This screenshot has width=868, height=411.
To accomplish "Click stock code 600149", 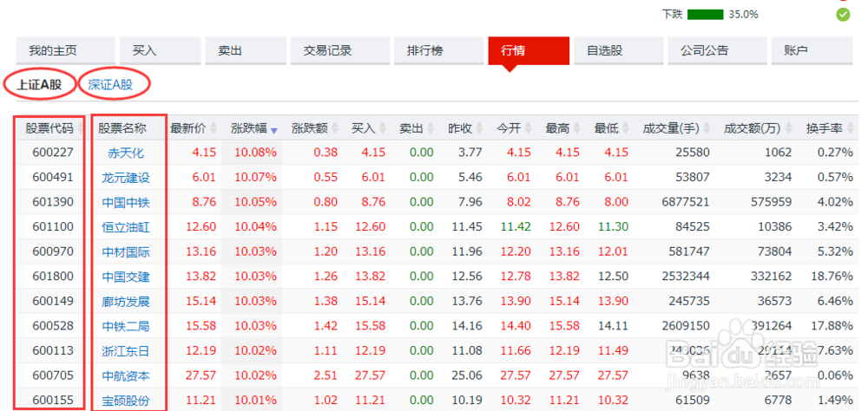I will pos(53,301).
